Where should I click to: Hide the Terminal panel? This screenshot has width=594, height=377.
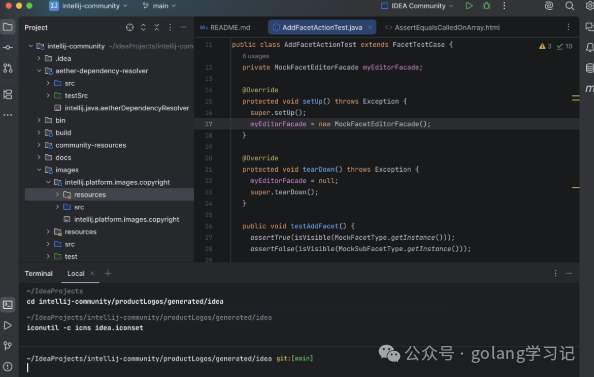pos(569,273)
